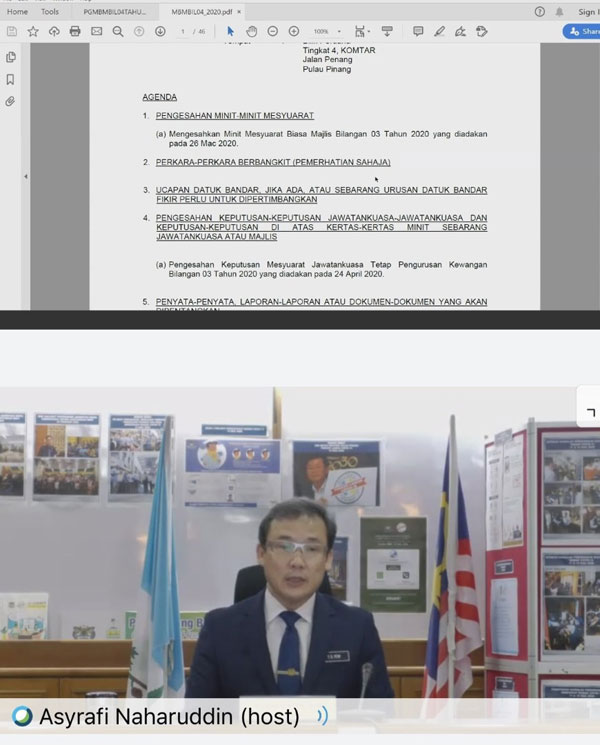
Task: Add document to starred with star icon
Action: click(x=33, y=31)
